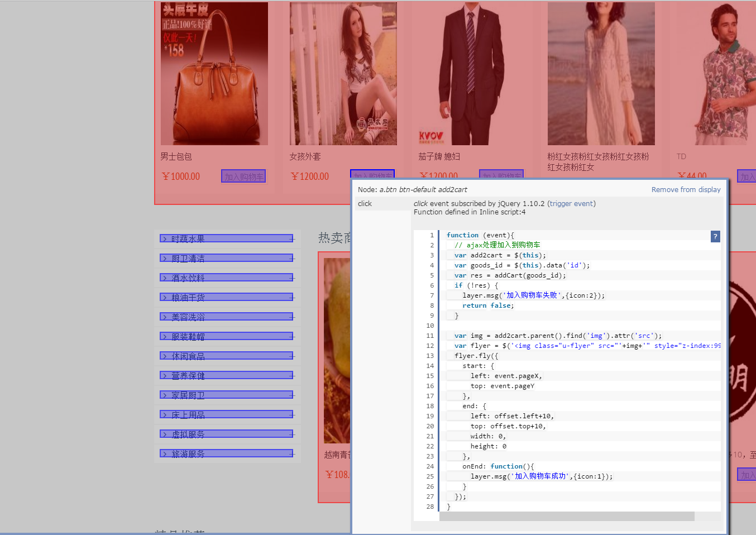Click the plus icon on 厨卫清洁 row
The image size is (756, 535).
(291, 259)
